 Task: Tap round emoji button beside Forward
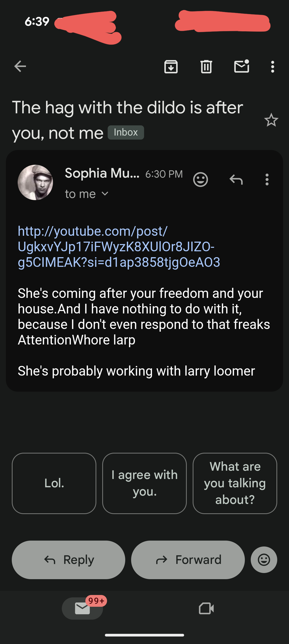(264, 560)
